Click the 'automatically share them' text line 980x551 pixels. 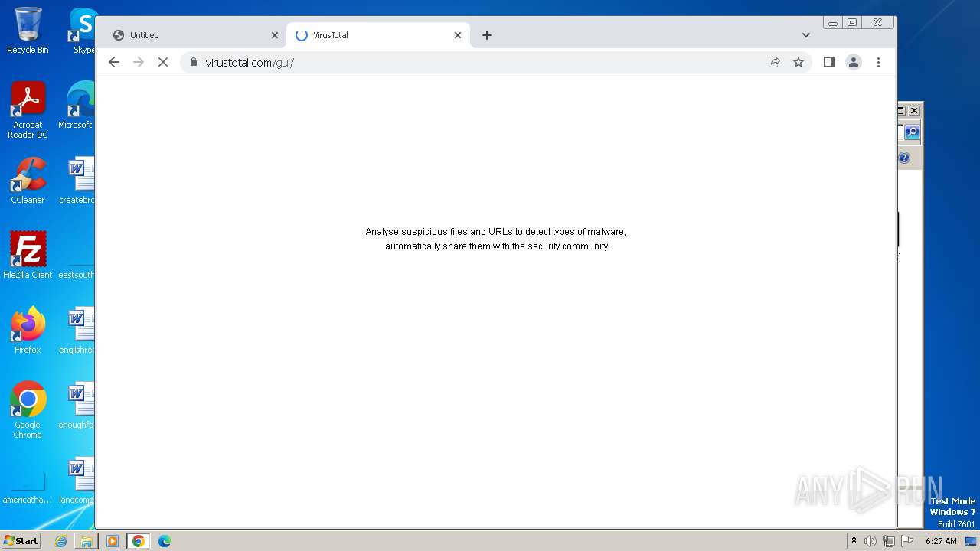tap(497, 246)
